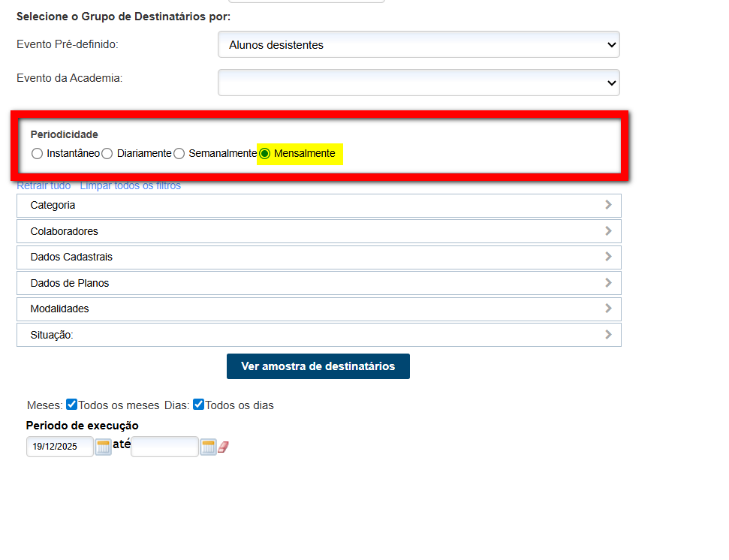
Task: Click the eraser icon to clear the date
Action: [222, 446]
